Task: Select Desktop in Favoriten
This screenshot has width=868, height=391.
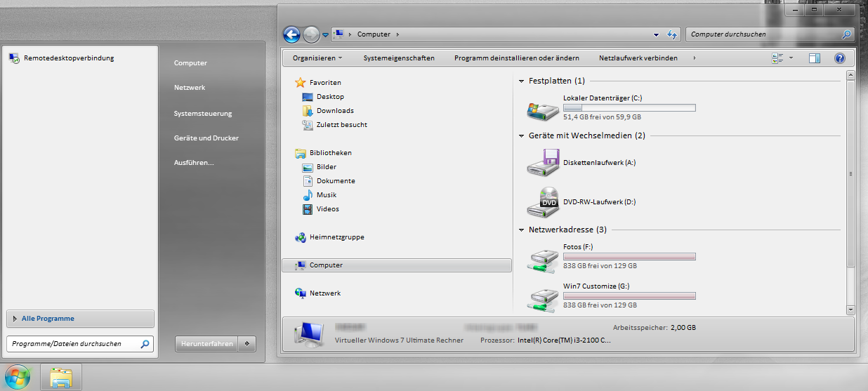Action: tap(330, 97)
